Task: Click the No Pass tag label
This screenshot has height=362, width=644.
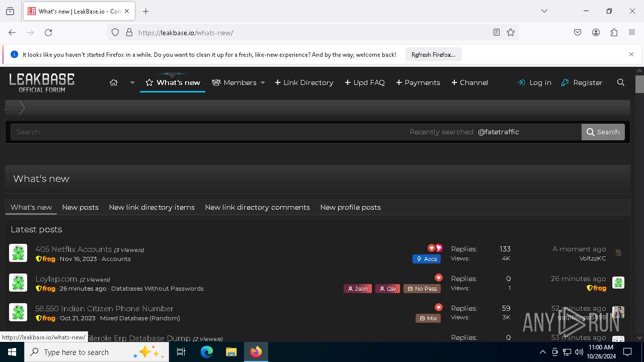Action: point(422,289)
